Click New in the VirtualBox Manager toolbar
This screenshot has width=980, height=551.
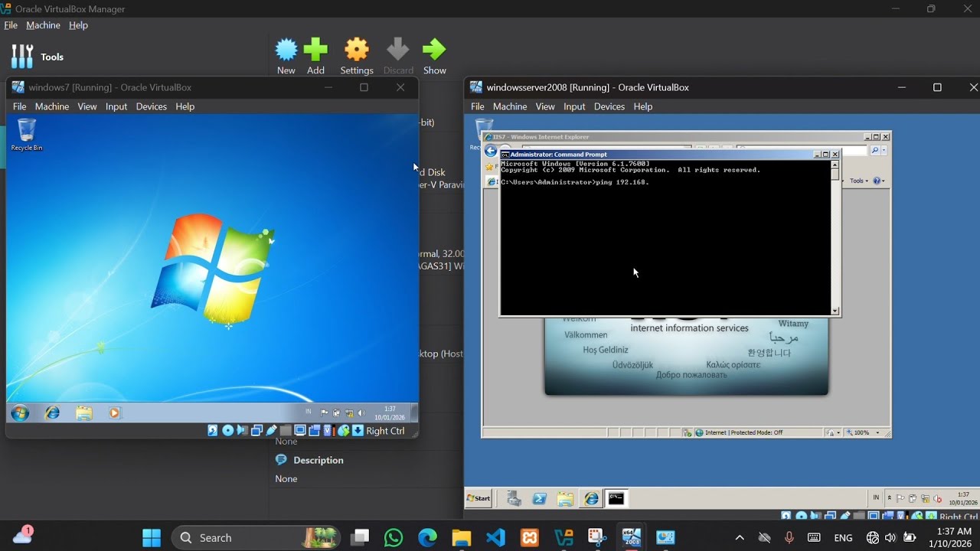pyautogui.click(x=286, y=57)
